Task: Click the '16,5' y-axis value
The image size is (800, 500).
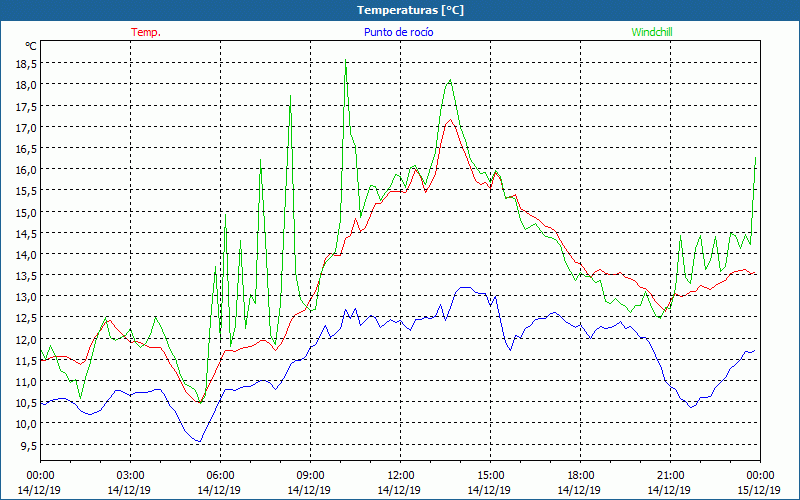Action: coord(27,148)
